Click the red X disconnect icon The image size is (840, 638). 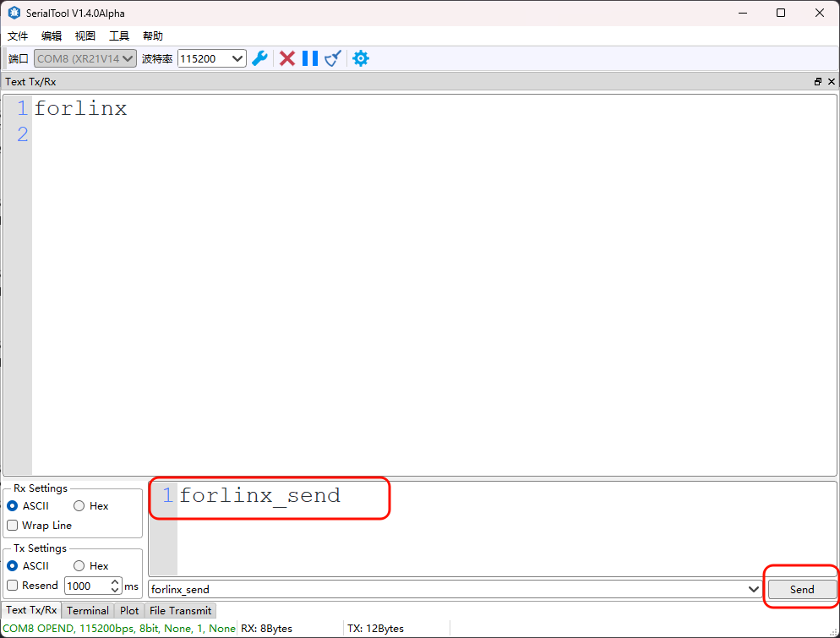click(x=287, y=58)
